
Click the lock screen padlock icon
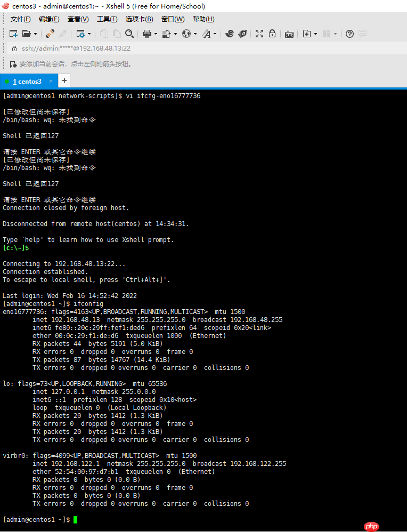pos(272,34)
